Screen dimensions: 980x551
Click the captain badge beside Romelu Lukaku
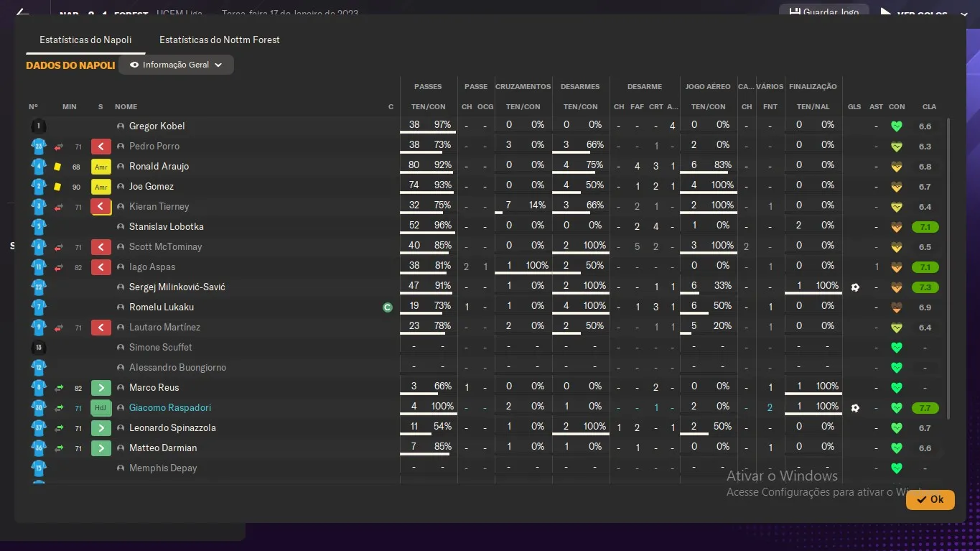(x=388, y=307)
